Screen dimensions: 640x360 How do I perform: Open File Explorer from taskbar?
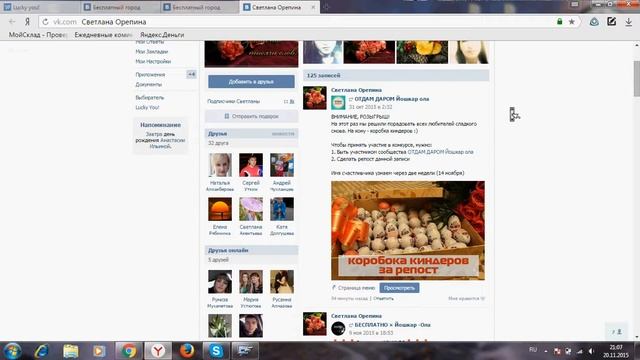click(71, 351)
